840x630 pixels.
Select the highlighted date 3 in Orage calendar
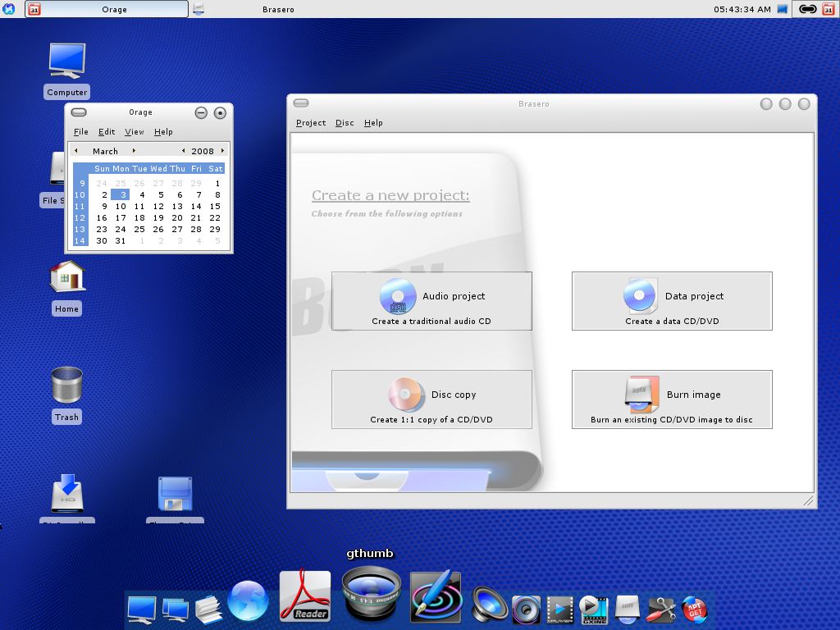121,194
